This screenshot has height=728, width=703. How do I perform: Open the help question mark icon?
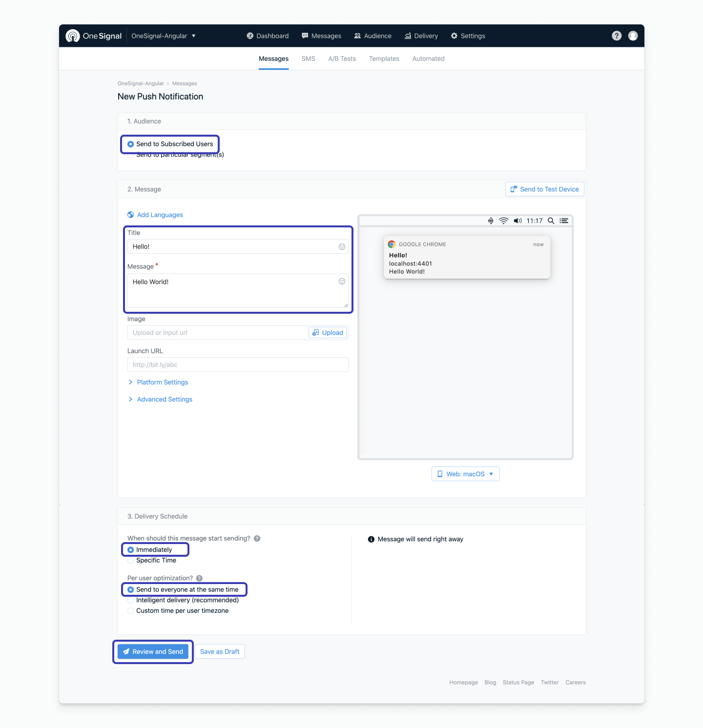(x=617, y=36)
